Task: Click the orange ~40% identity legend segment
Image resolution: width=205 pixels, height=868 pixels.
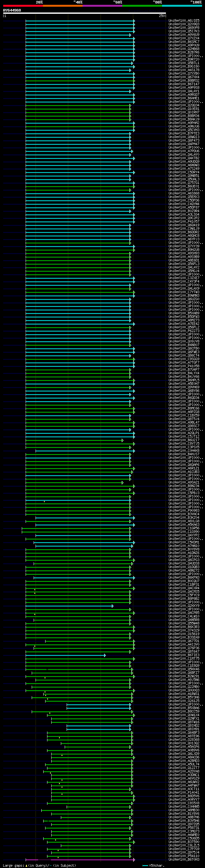Action: click(x=62, y=6)
